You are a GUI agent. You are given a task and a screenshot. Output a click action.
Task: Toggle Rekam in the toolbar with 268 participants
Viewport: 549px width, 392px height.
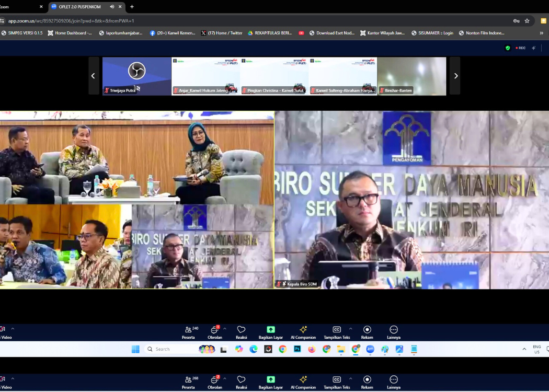(367, 381)
